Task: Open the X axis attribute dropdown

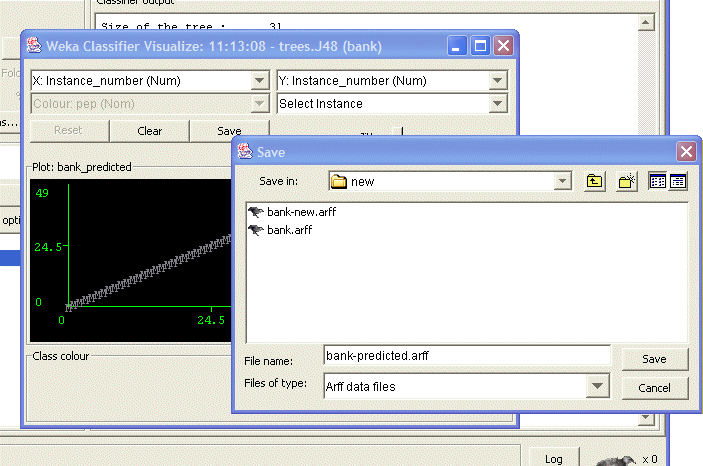Action: tap(260, 81)
